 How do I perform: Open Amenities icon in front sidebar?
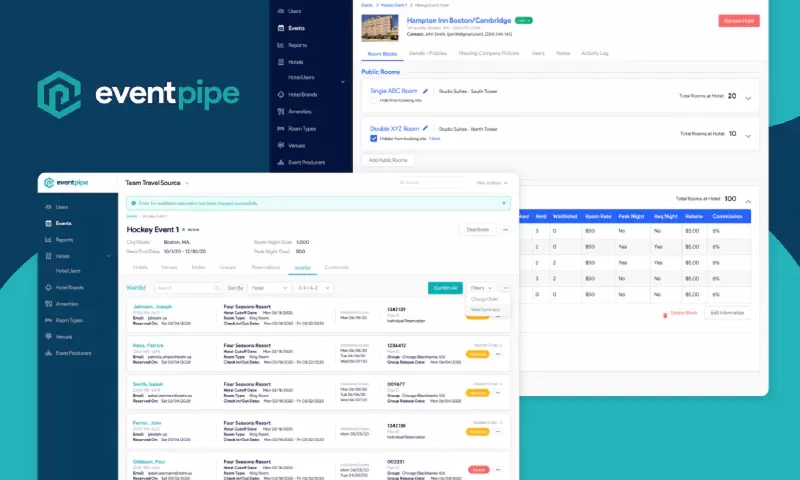[48, 304]
